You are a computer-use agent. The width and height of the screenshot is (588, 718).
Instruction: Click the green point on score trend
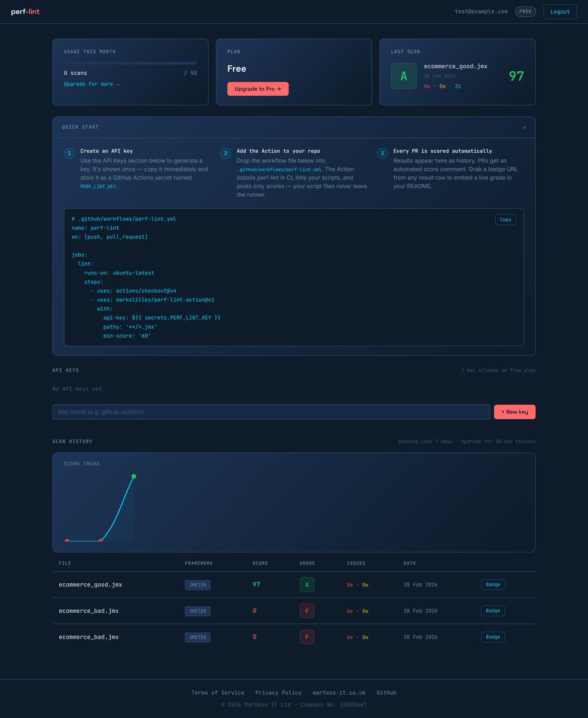133,476
